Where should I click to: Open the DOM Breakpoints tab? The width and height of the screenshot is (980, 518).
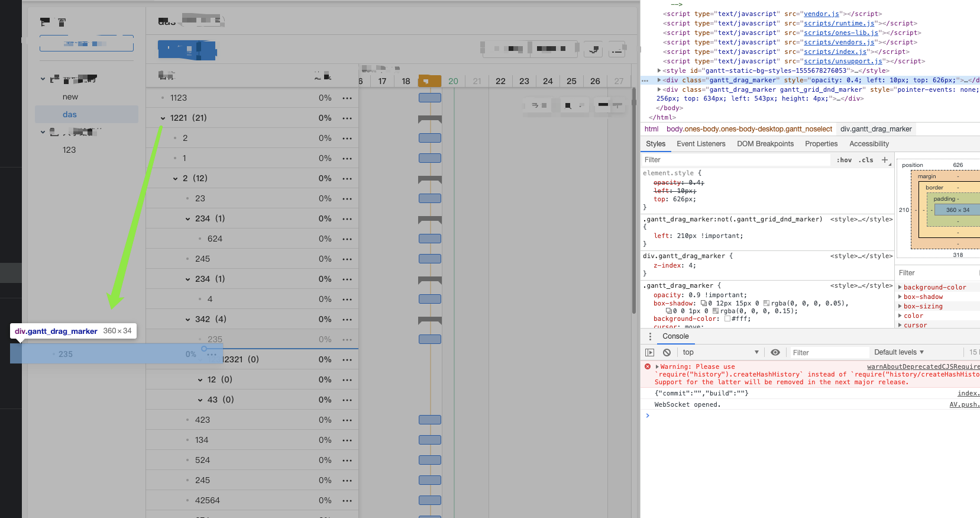[x=765, y=144]
